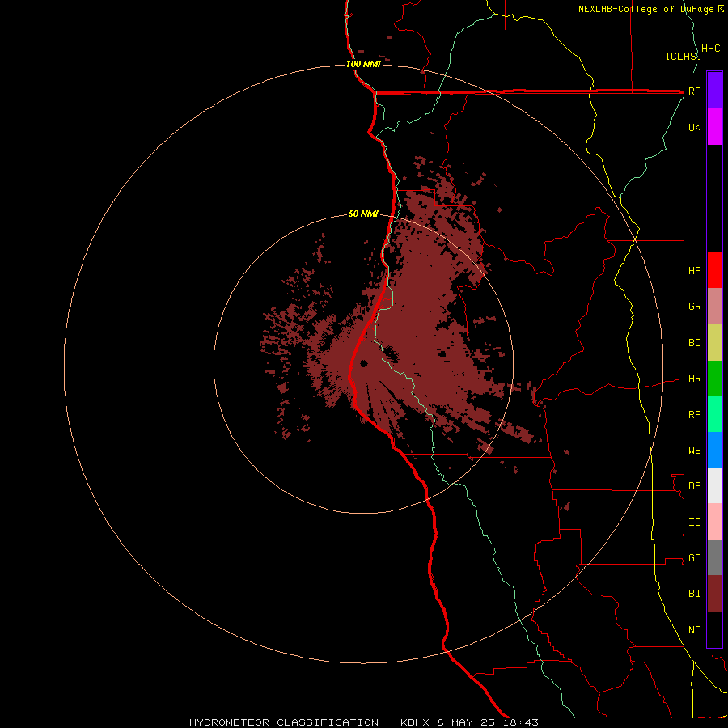Screen dimensions: 728x728
Task: Click the [CLAS] units label
Action: point(684,56)
